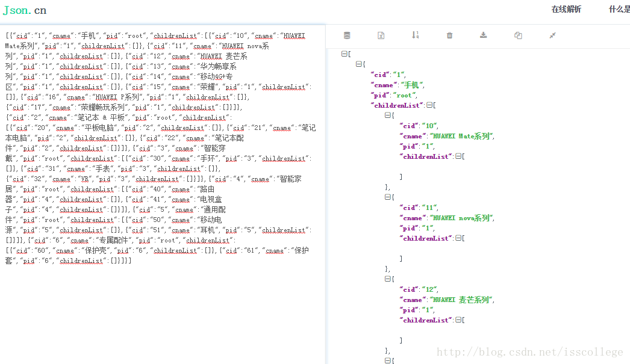Click the Excel file export icon

[x=381, y=35]
